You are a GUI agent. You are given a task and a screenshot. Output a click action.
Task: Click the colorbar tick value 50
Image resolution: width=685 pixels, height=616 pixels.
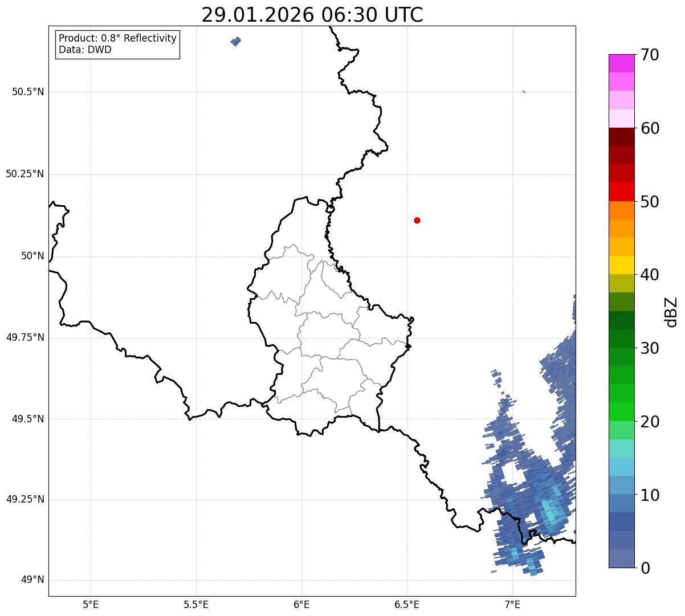[x=650, y=202]
